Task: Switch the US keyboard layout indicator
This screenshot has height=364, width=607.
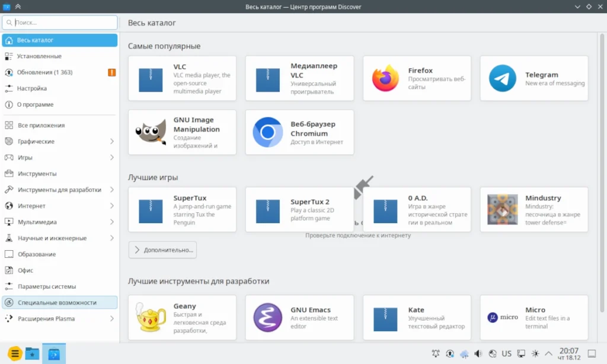Action: [506, 353]
